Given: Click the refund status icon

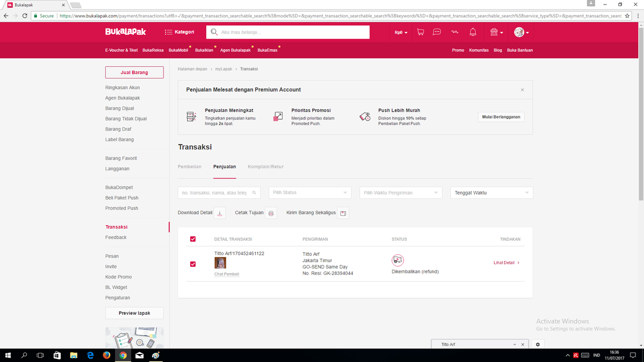Looking at the screenshot, I should pyautogui.click(x=398, y=260).
